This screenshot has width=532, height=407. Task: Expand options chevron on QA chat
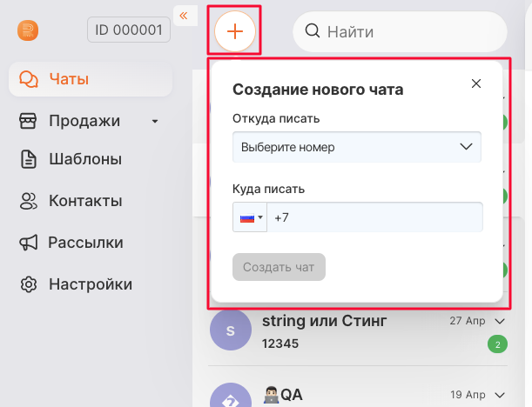coord(499,393)
